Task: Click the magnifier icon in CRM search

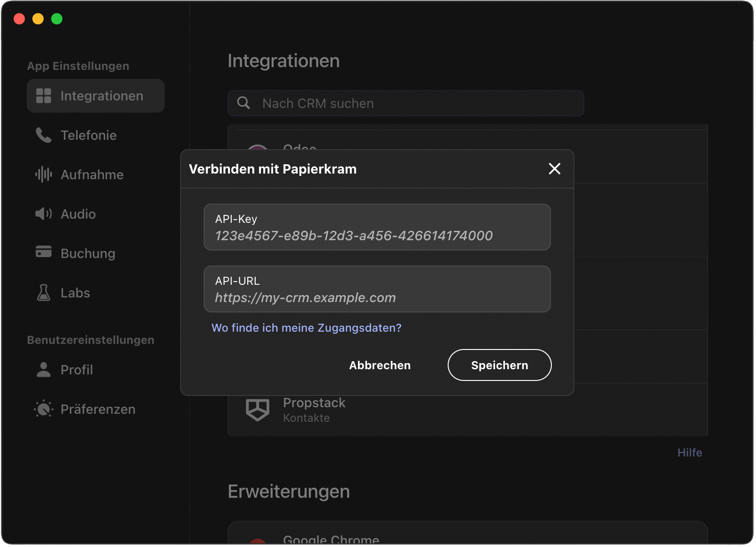Action: pos(244,103)
